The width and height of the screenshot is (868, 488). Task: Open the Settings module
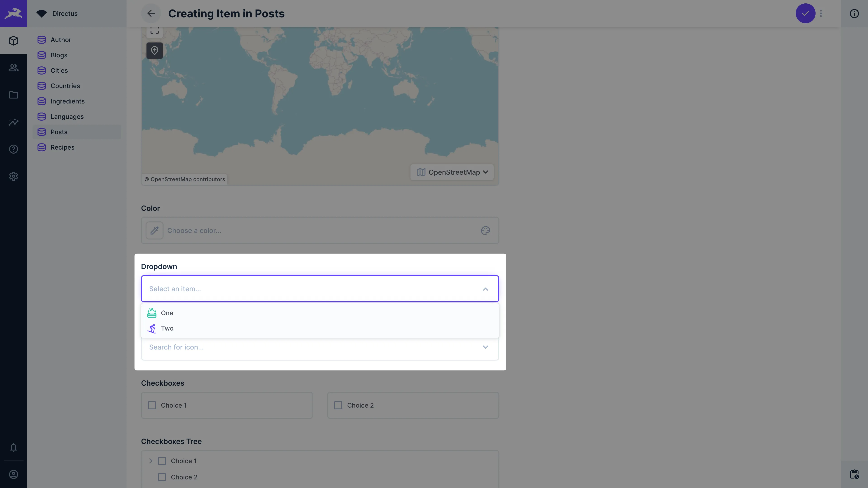click(x=14, y=176)
